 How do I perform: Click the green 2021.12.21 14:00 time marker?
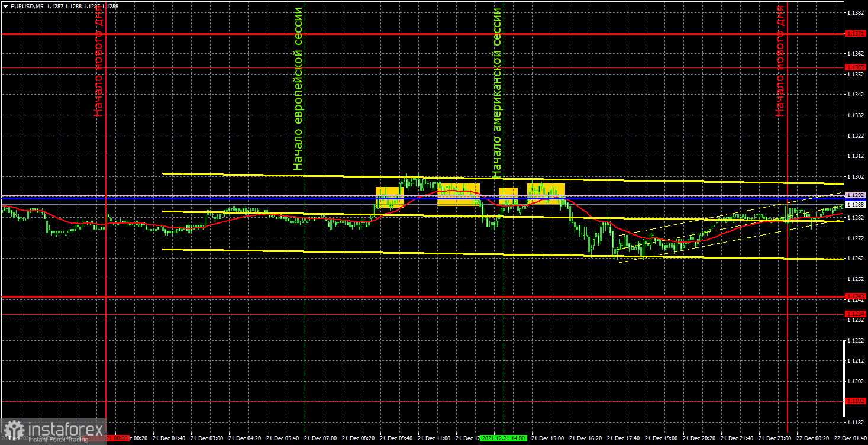click(x=503, y=438)
